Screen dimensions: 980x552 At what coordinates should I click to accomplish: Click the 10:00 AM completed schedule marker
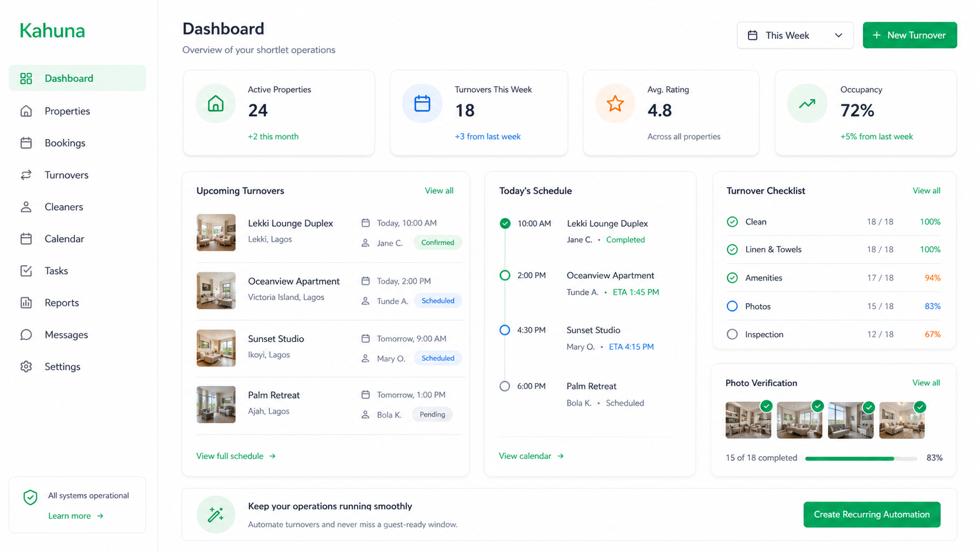(505, 223)
